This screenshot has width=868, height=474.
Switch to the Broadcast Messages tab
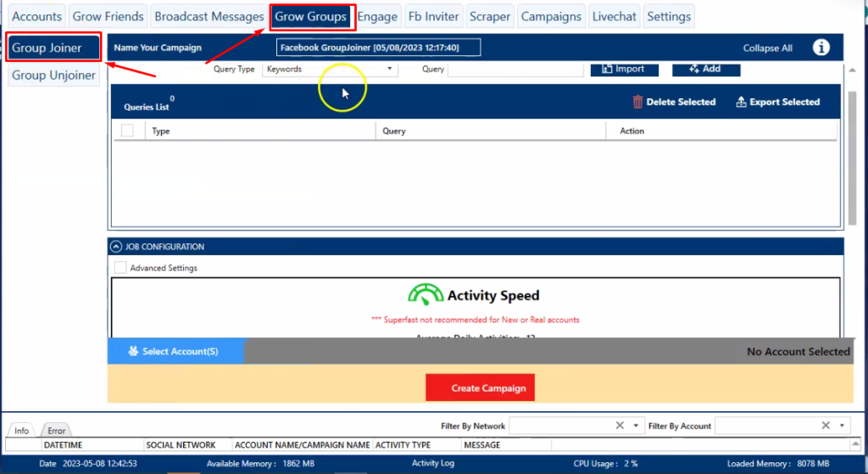(x=209, y=16)
